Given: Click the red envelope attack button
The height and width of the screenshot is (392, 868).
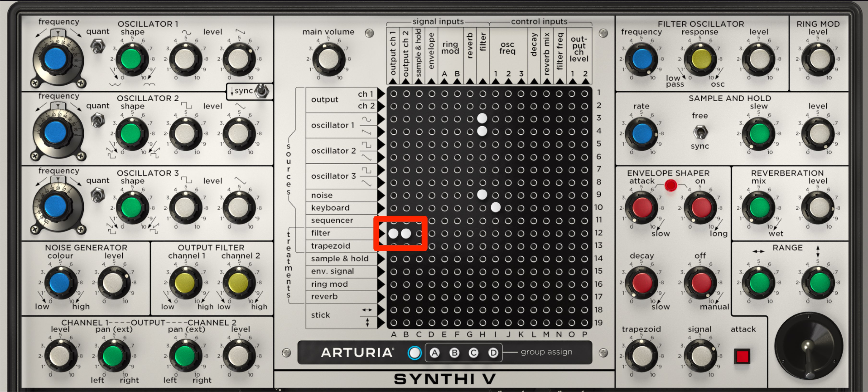Looking at the screenshot, I should coord(742,356).
